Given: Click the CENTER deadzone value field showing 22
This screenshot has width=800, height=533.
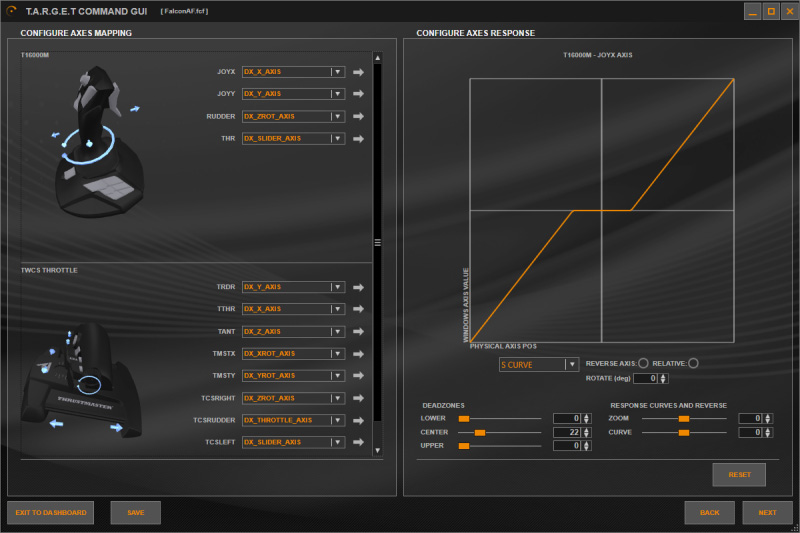Looking at the screenshot, I should [567, 433].
